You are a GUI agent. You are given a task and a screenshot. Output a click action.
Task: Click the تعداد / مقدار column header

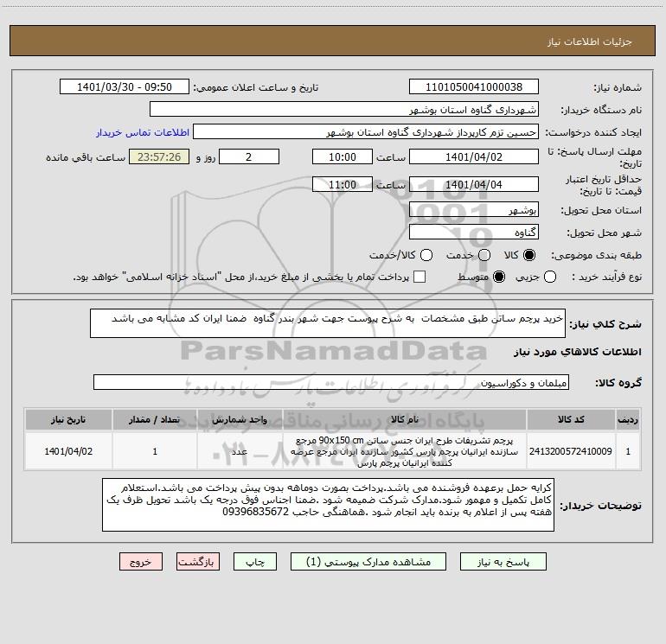155,419
